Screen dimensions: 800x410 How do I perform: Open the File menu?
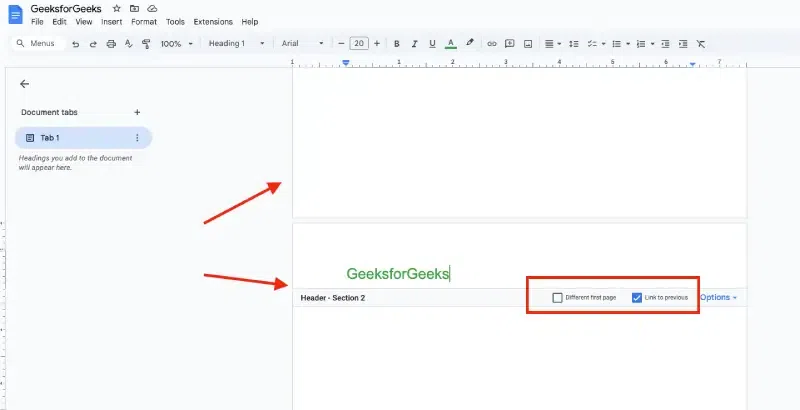coord(37,22)
